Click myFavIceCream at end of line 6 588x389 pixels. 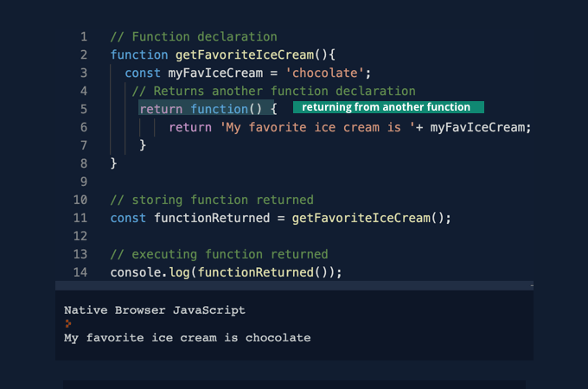(477, 127)
